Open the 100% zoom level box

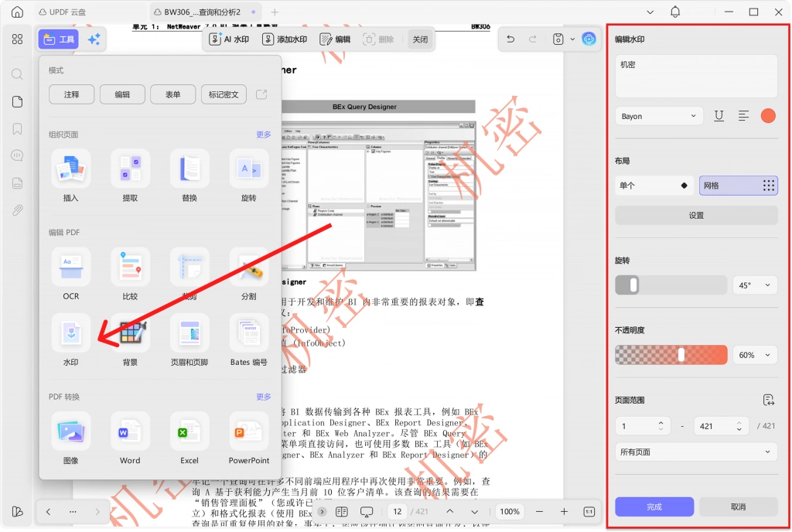click(x=509, y=512)
